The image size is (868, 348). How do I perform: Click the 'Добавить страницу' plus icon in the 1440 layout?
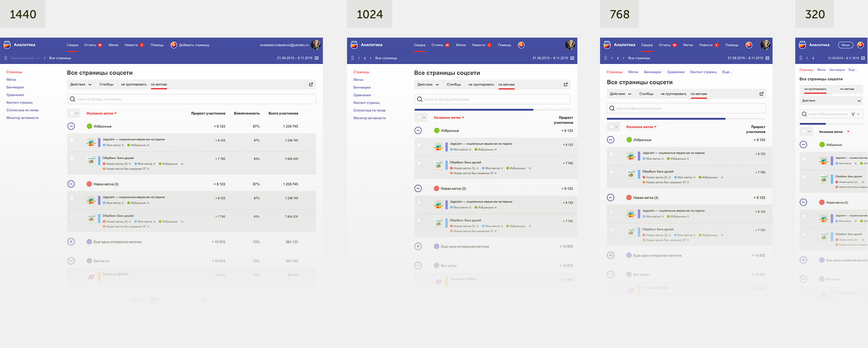click(174, 45)
